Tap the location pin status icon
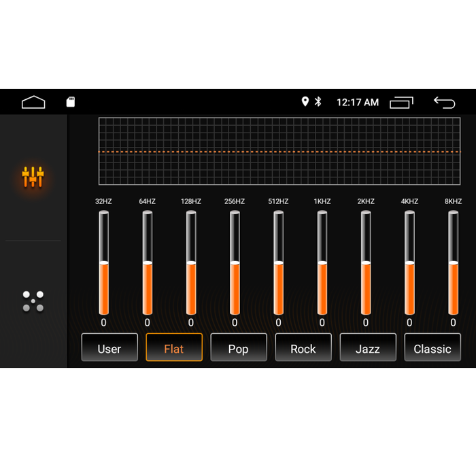The height and width of the screenshot is (476, 476). [305, 102]
